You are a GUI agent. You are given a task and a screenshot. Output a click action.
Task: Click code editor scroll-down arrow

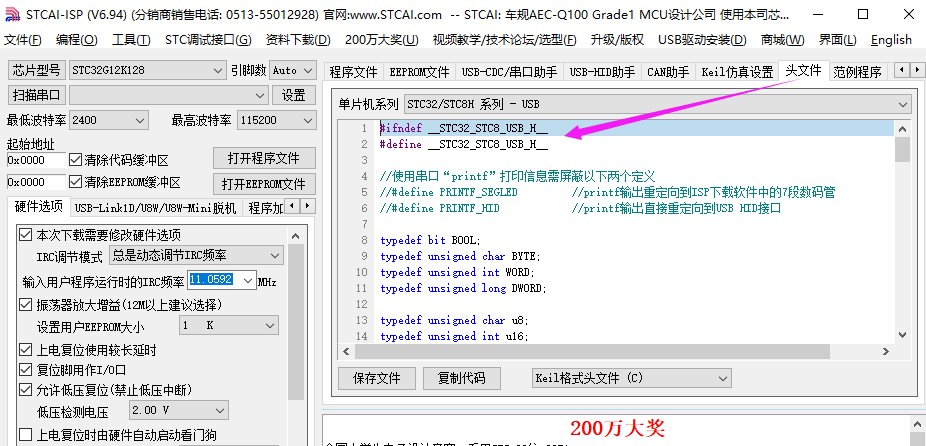[902, 334]
